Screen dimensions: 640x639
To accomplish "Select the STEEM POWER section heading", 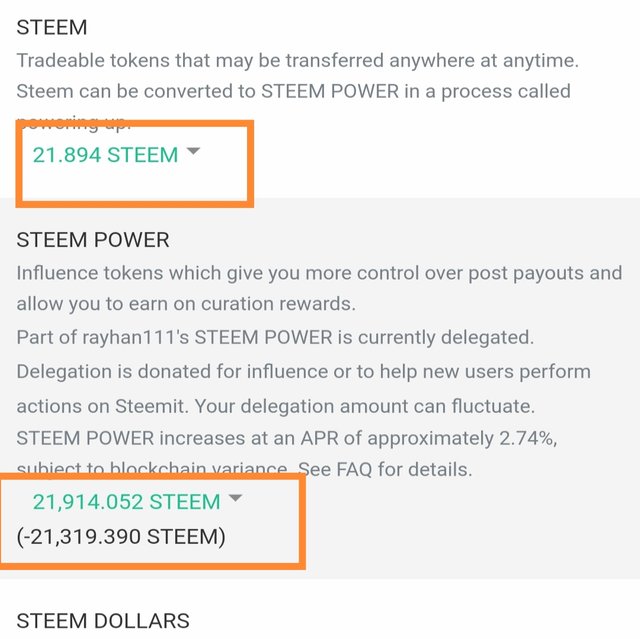I will [x=93, y=240].
